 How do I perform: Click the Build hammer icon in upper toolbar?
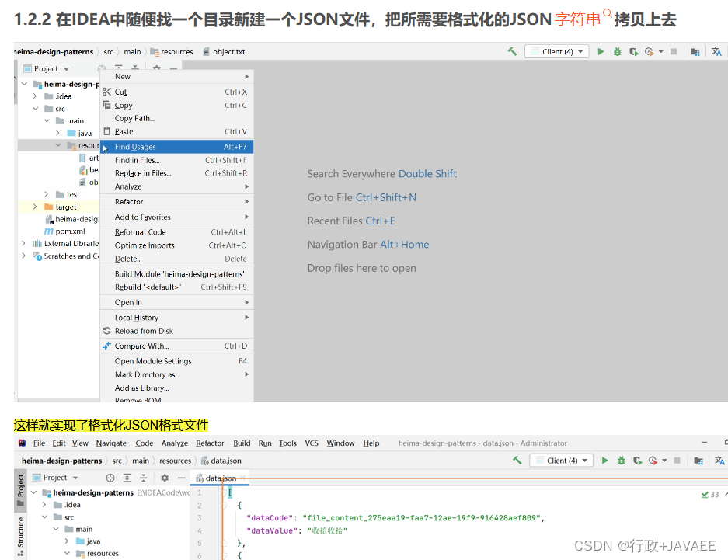pos(512,51)
